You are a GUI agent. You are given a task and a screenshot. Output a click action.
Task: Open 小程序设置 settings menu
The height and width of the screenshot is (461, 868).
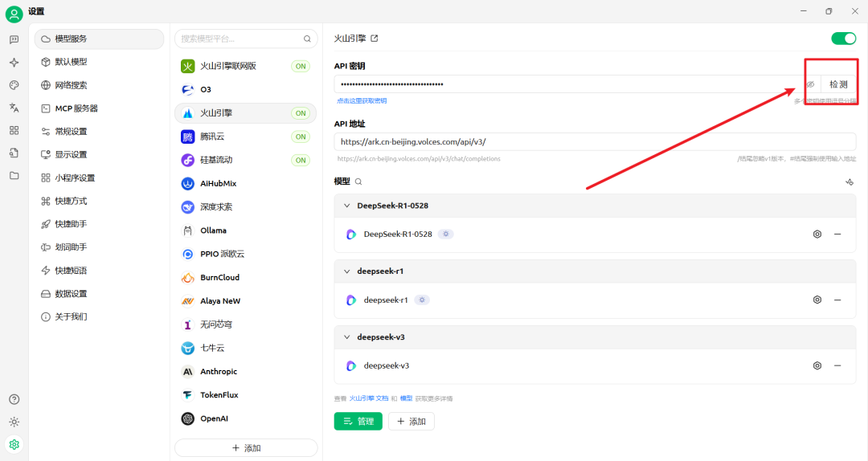(x=99, y=177)
